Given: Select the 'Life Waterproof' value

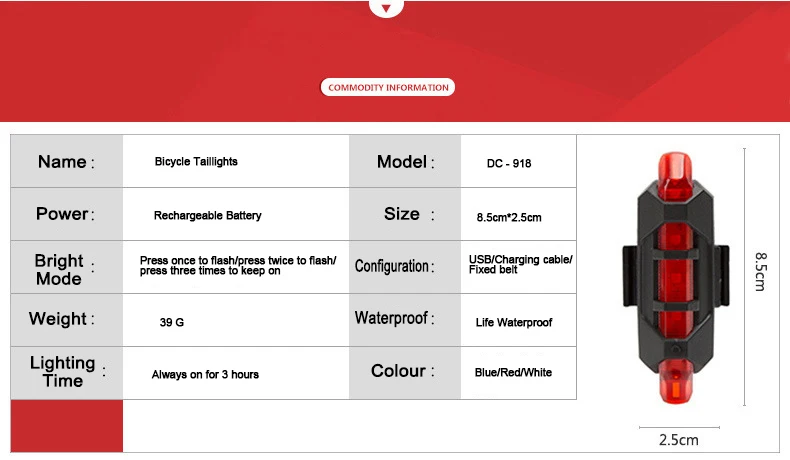Looking at the screenshot, I should pyautogui.click(x=514, y=322).
